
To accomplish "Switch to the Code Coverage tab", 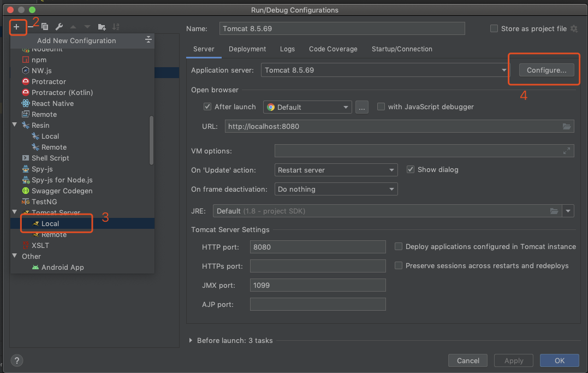I will coord(333,49).
